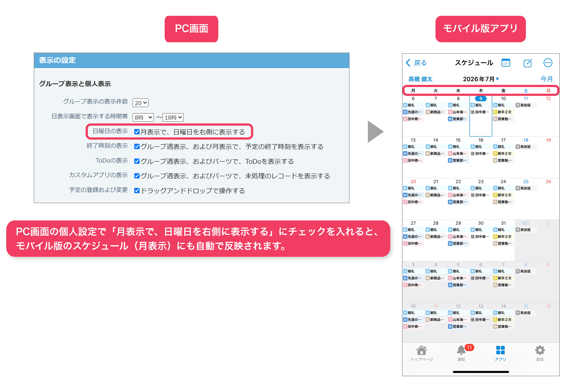This screenshot has height=385, width=588.
Task: Open 英会話 event on the 18th
Action: point(526,147)
